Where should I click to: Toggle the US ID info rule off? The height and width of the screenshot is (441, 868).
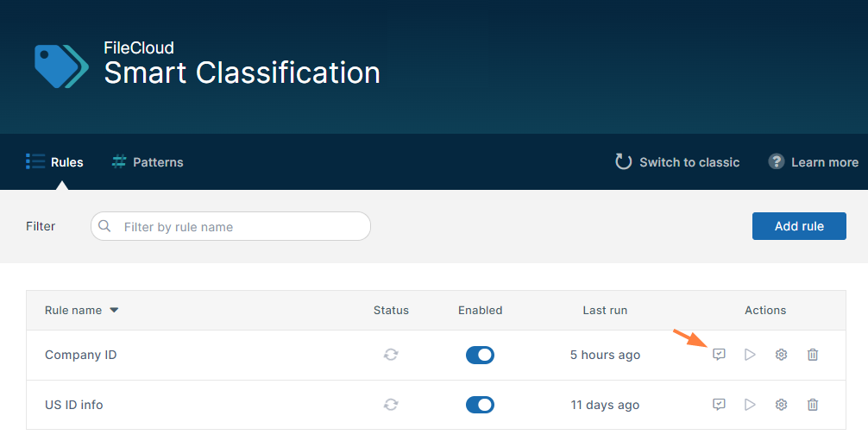point(480,405)
